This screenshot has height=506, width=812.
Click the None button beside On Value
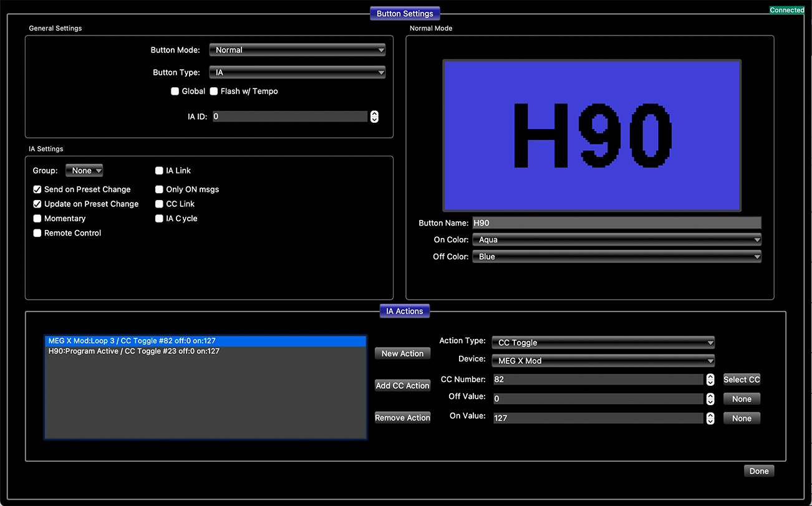point(742,418)
